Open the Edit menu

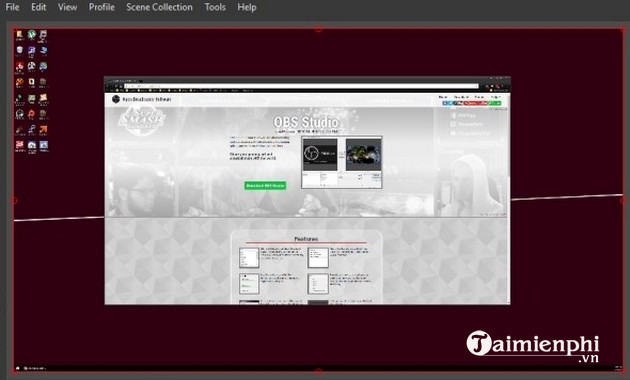pos(39,7)
